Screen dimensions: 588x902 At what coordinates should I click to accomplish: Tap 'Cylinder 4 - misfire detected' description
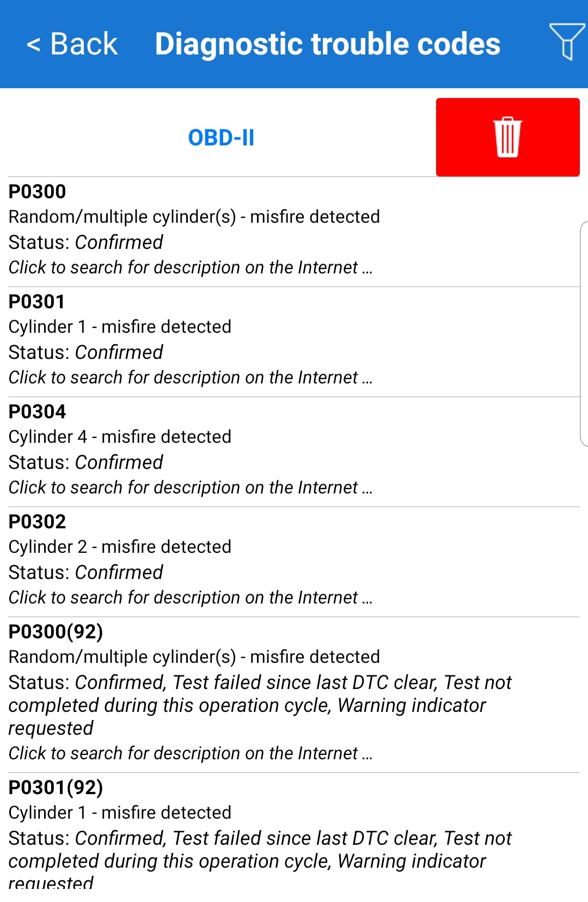click(x=120, y=437)
